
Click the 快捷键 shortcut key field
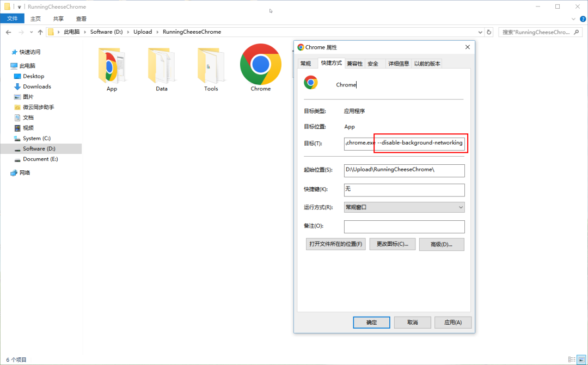[404, 190]
